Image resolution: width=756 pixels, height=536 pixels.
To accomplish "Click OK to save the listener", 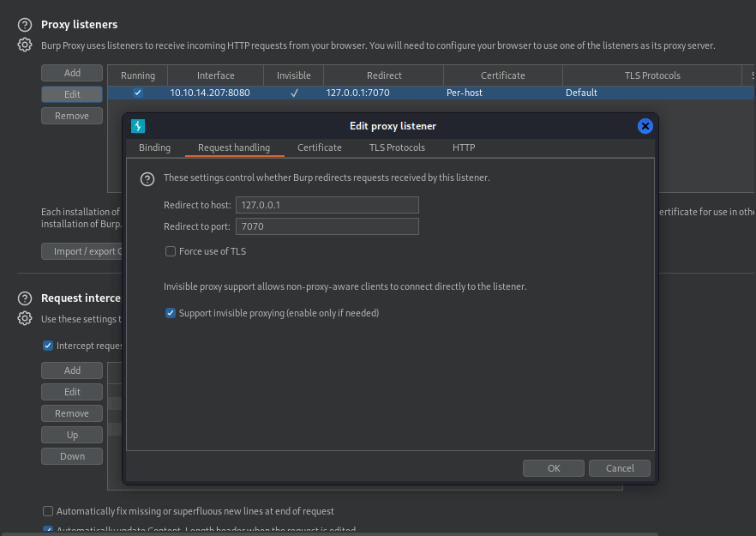I will (554, 468).
